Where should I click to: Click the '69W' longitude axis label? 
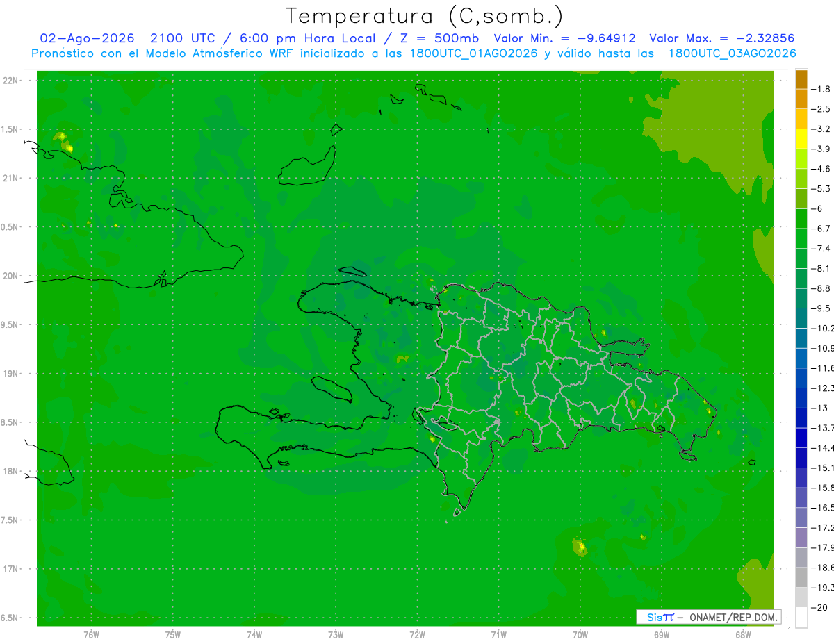662,635
